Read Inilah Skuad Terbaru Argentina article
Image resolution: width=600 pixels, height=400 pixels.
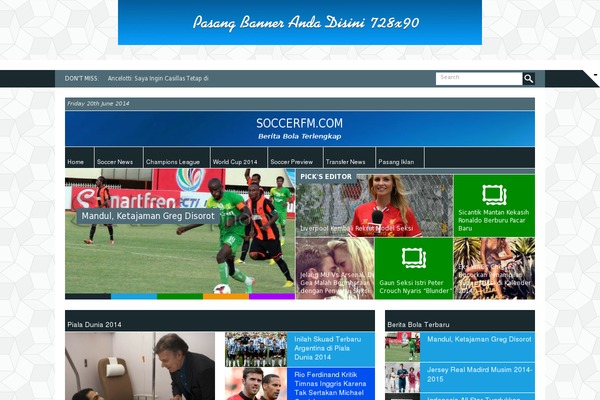(328, 348)
